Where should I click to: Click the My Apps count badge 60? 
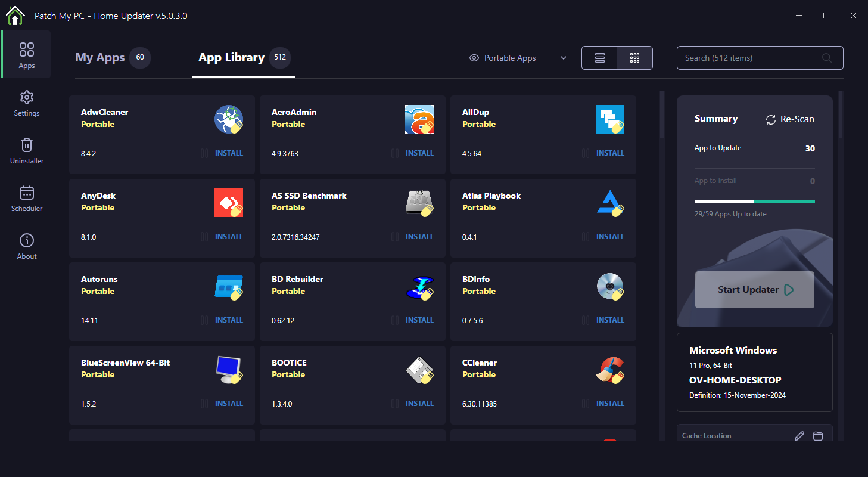coord(140,58)
